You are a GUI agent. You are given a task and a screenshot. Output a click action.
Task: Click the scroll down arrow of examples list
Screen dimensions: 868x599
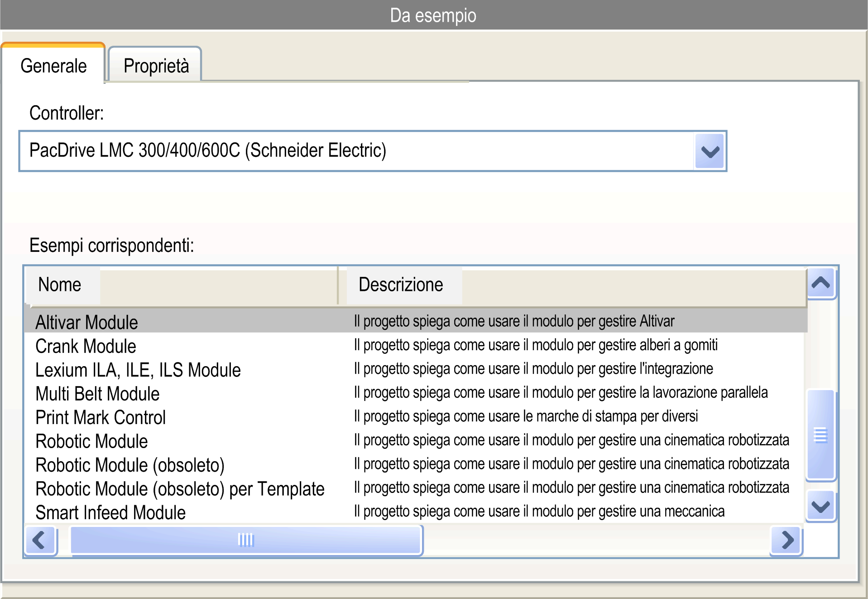pyautogui.click(x=821, y=506)
